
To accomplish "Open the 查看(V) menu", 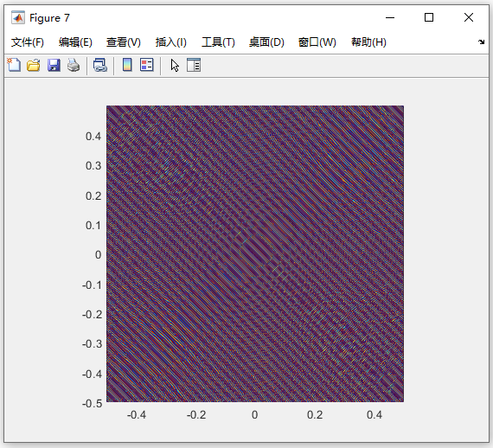I will pos(123,42).
